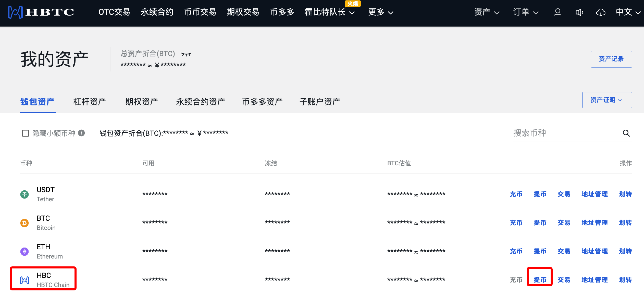Open 地址管理 in the BTC row
Screen dimensions: 644x295
click(x=595, y=223)
